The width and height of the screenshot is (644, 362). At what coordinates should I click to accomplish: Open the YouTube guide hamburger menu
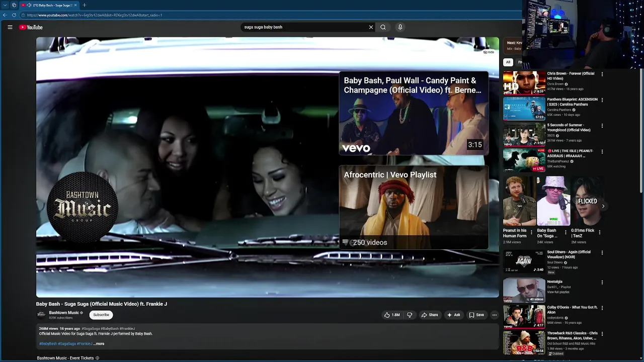click(x=10, y=27)
